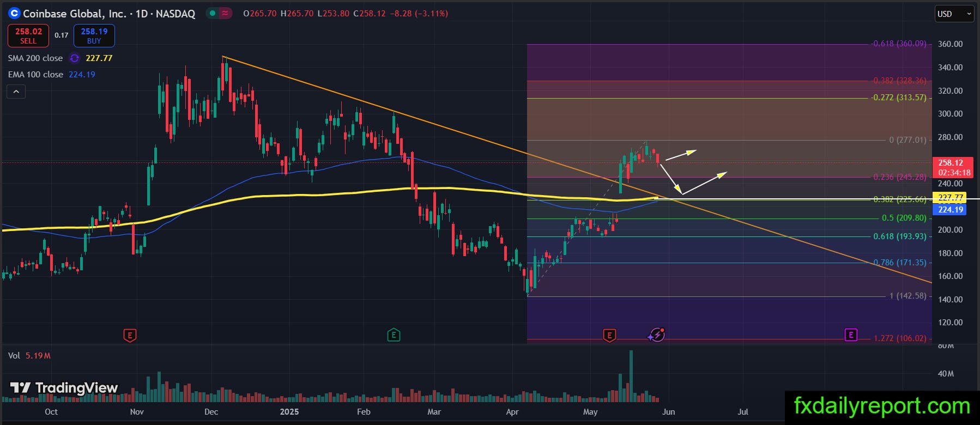Click the blue 224.19 price axis tag
Image resolution: width=980 pixels, height=425 pixels.
point(951,209)
